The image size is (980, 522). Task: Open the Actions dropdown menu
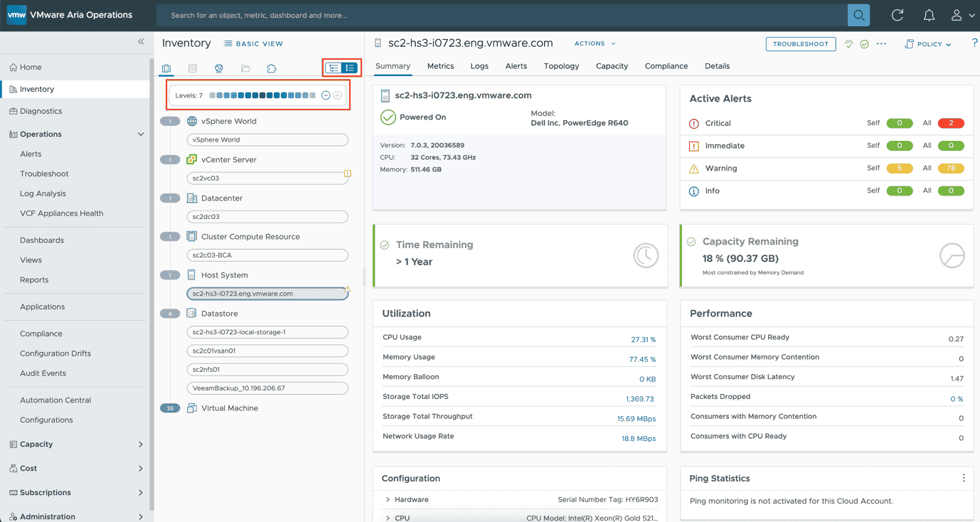[595, 43]
